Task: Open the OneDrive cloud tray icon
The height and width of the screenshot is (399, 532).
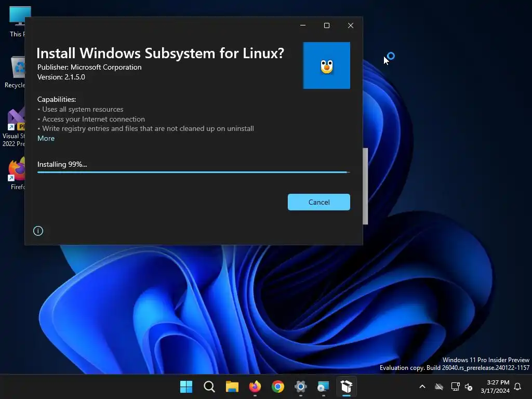Action: [x=439, y=387]
